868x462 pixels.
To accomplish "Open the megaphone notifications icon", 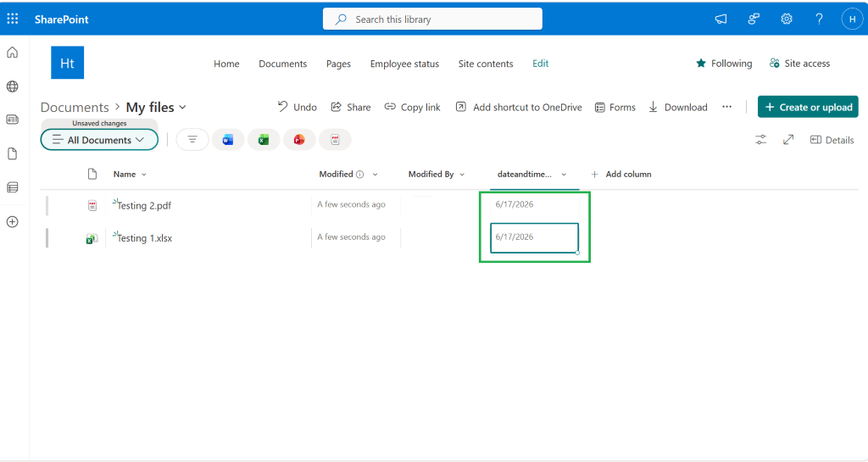I will [x=721, y=19].
